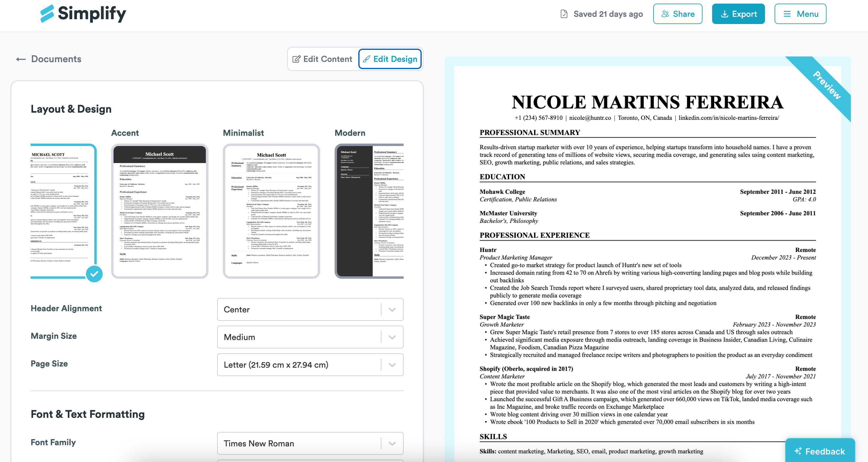The width and height of the screenshot is (868, 462).
Task: Click the pencil icon on Edit Content
Action: click(296, 59)
